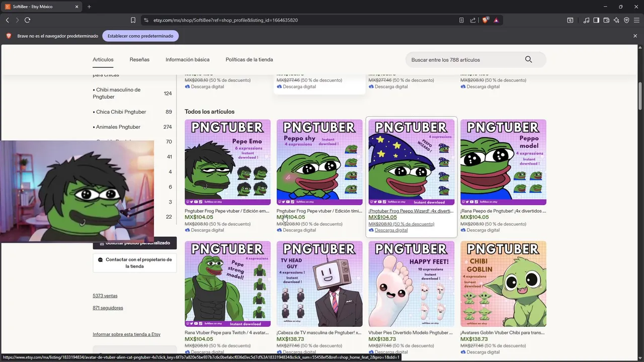The image size is (644, 362).
Task: Click Informar sobre esta tienda a Etsy
Action: tap(126, 334)
